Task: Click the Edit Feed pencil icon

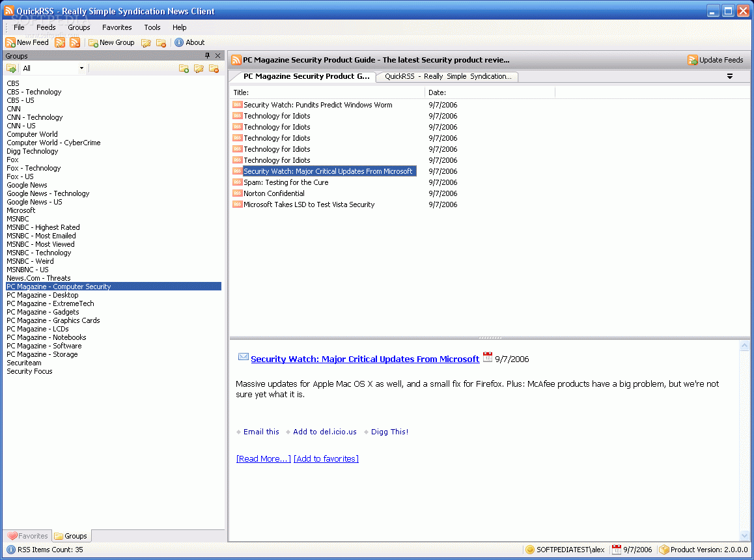Action: click(x=60, y=42)
